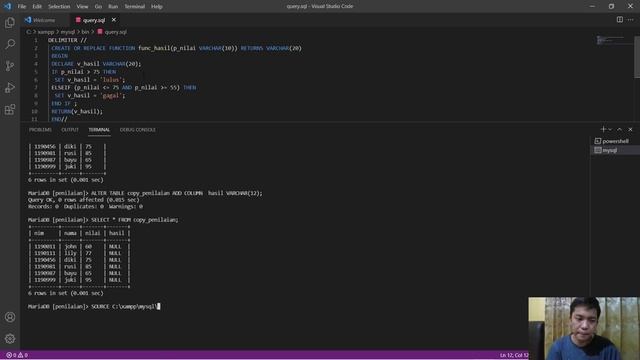The image size is (640, 360).
Task: Open the Go menu
Action: click(x=98, y=6)
